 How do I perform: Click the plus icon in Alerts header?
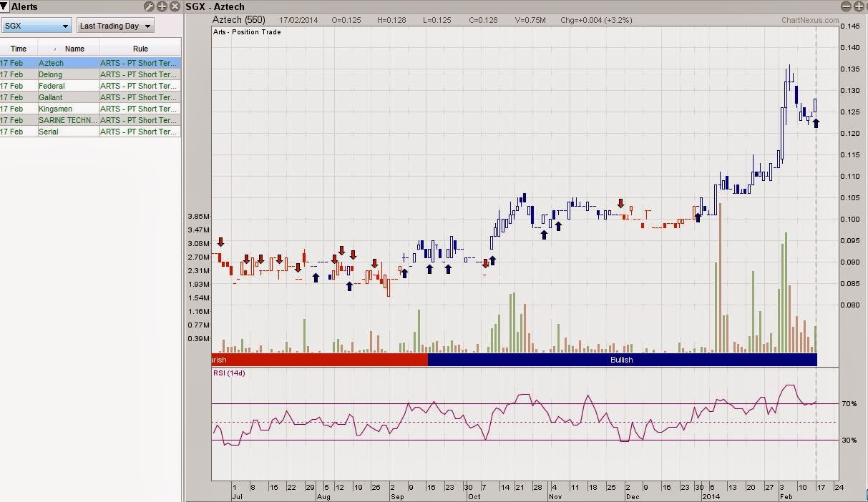point(162,6)
